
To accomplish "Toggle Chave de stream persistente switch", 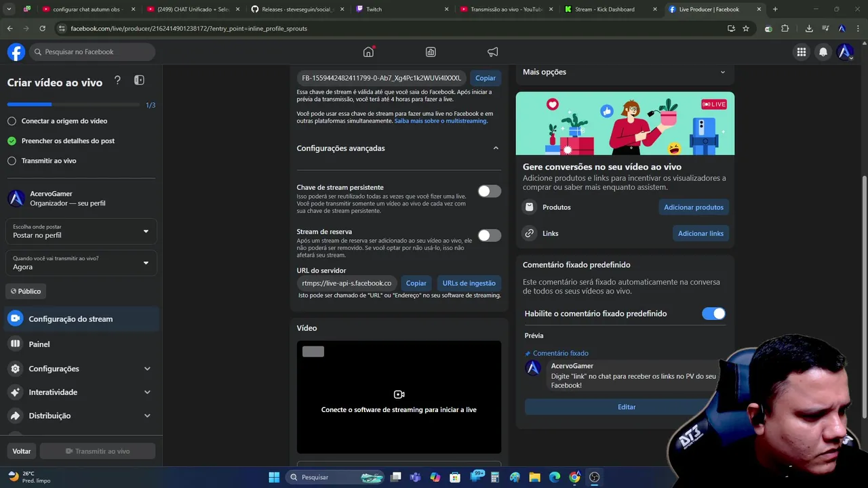I will point(489,192).
